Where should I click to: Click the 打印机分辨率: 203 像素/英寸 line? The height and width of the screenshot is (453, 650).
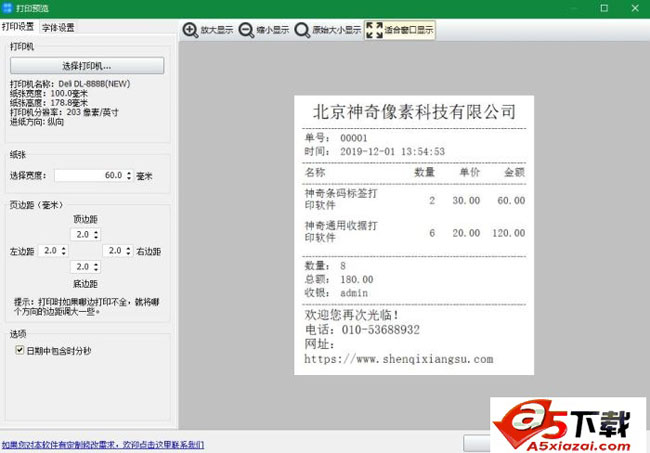point(64,112)
